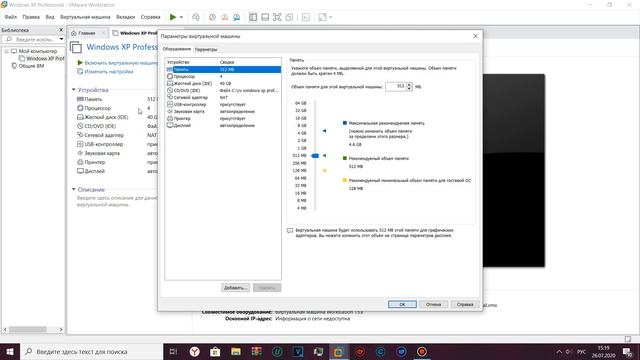The image size is (640, 360).
Task: Toggle the thumbnail bar view icon
Action: (x=265, y=17)
